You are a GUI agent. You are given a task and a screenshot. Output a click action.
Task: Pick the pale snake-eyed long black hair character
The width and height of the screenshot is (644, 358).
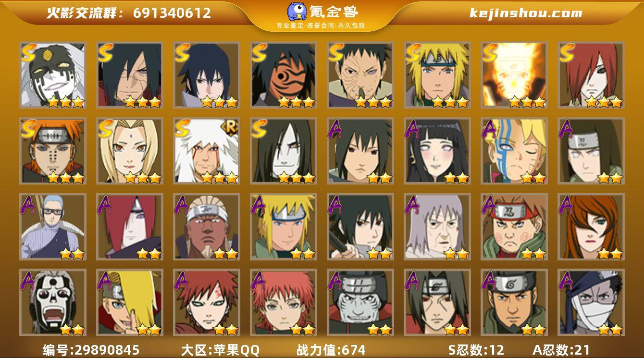pyautogui.click(x=283, y=151)
